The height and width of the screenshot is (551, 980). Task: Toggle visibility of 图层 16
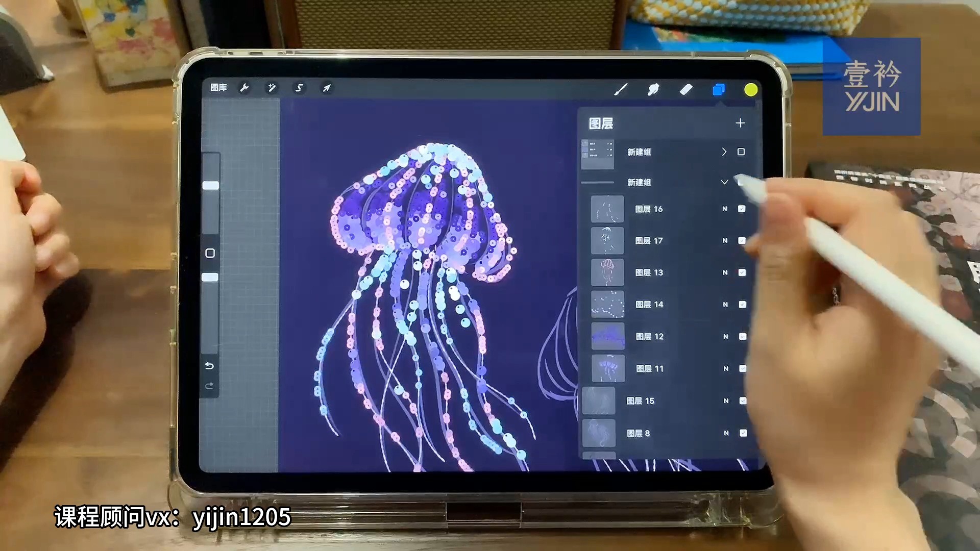tap(742, 209)
